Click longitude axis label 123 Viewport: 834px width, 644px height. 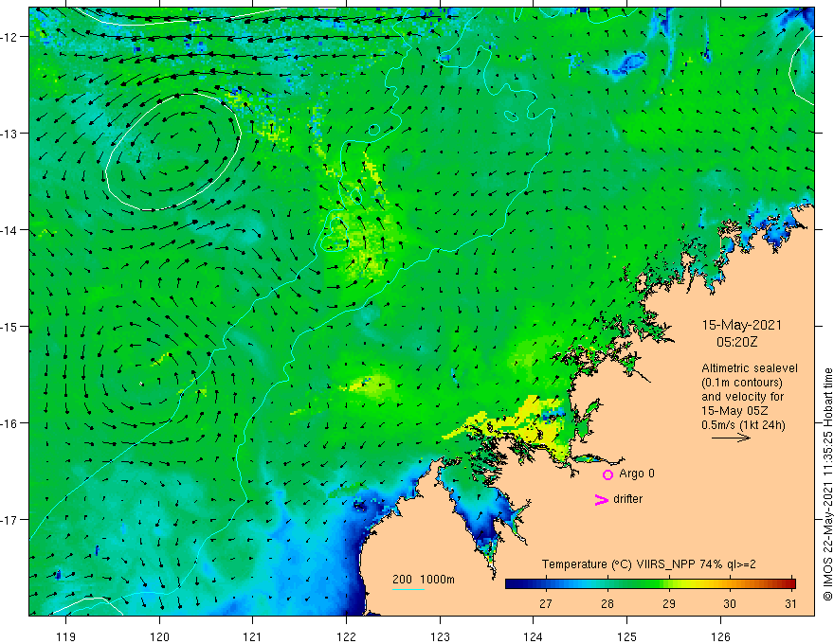click(440, 636)
